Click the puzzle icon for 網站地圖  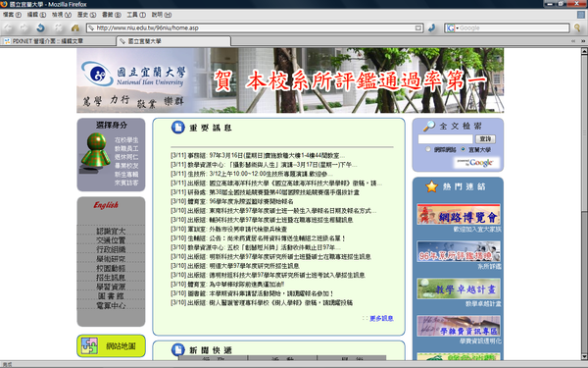[89, 345]
